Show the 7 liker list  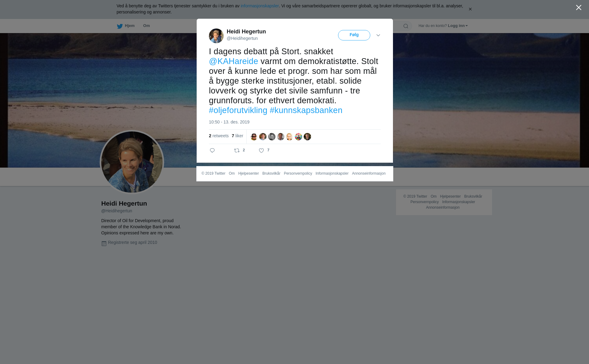tap(237, 136)
